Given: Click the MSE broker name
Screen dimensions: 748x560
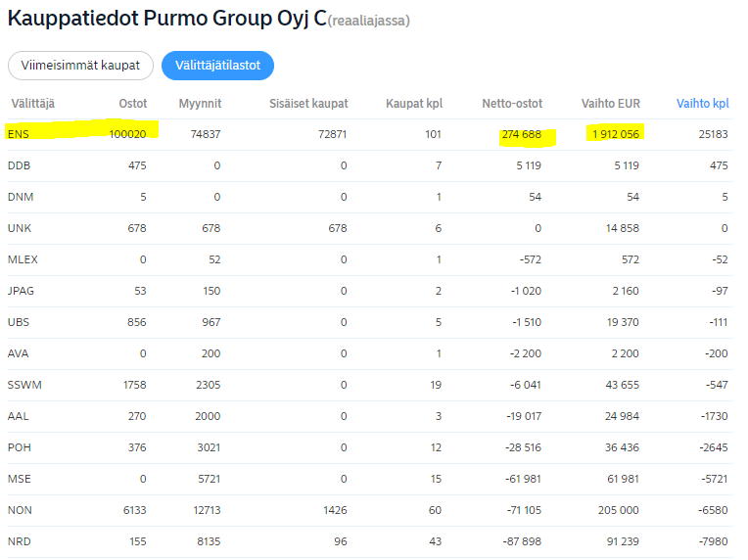Looking at the screenshot, I should coord(19,479).
